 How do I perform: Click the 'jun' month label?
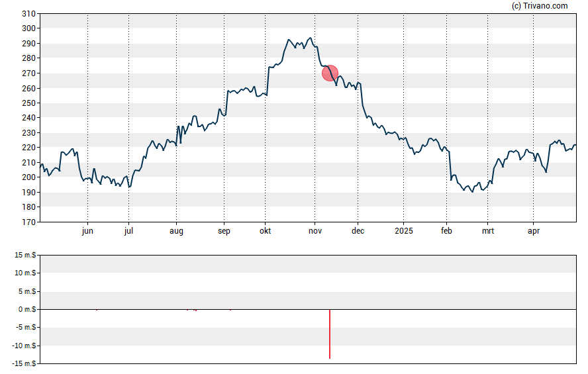(x=87, y=231)
